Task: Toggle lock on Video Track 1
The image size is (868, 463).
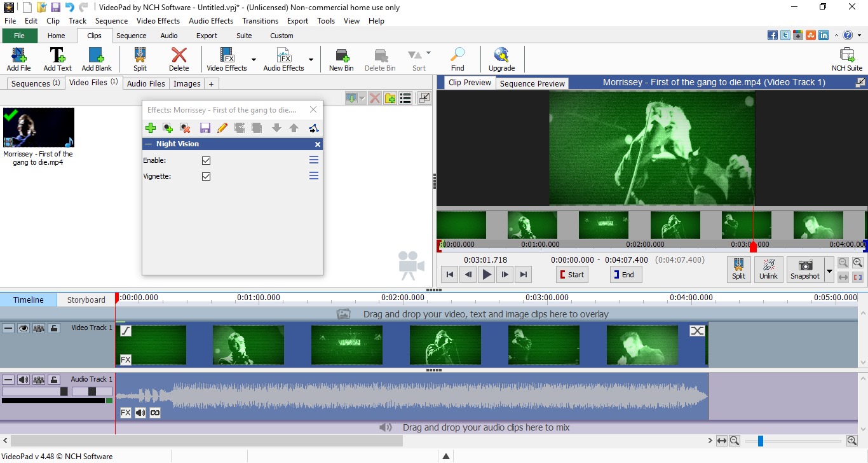Action: click(x=54, y=328)
